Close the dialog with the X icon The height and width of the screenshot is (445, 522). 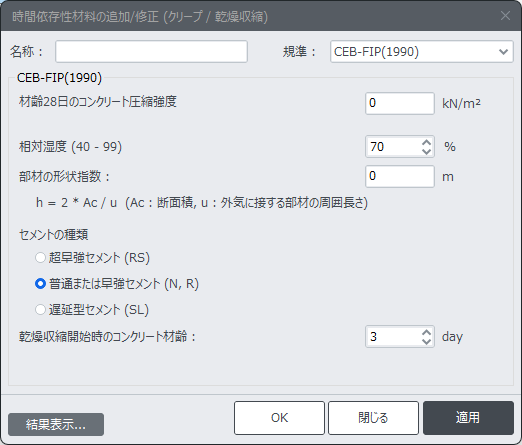pos(505,16)
